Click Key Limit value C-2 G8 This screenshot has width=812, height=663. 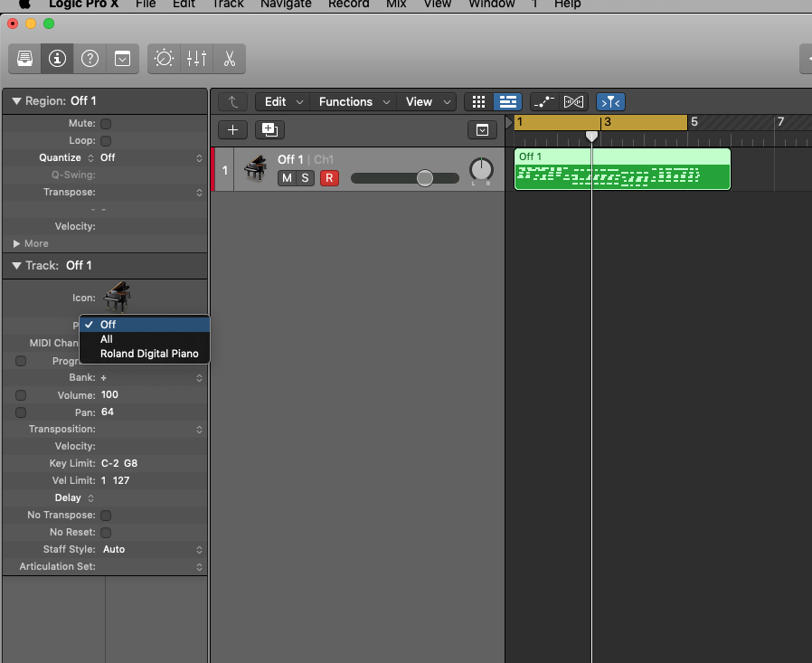click(119, 464)
